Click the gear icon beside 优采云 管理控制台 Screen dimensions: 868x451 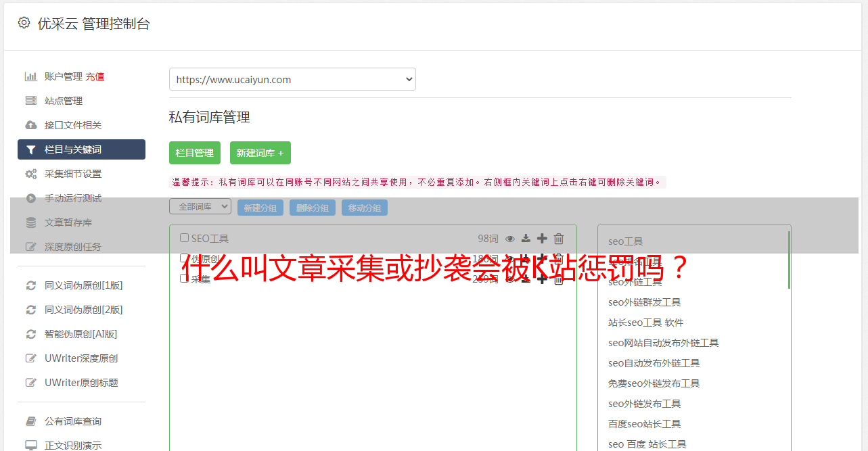point(24,23)
